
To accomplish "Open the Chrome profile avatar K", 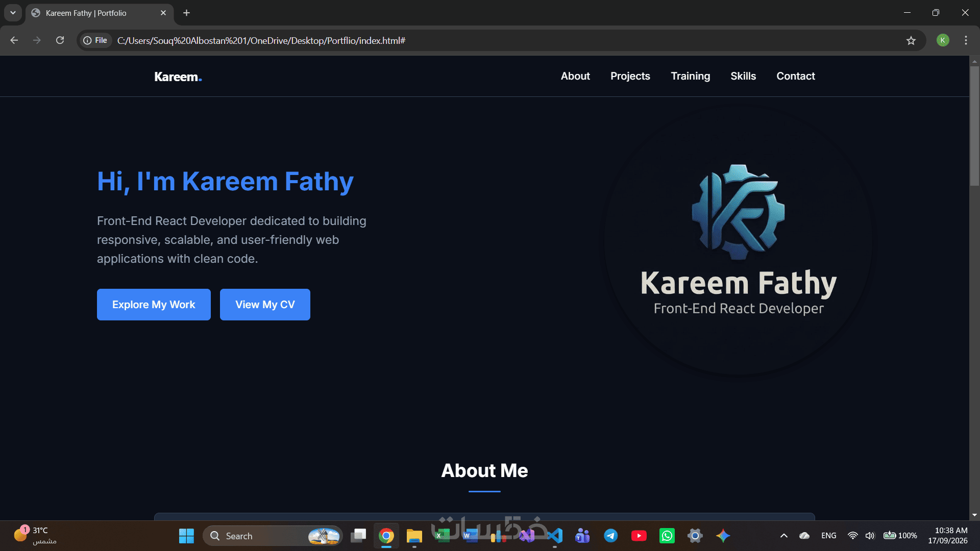I will coord(943,40).
